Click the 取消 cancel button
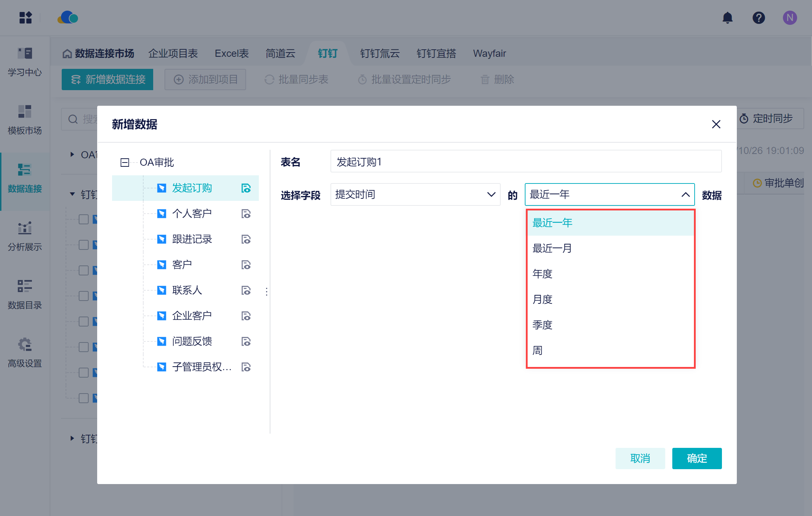Image resolution: width=812 pixels, height=516 pixels. [x=640, y=458]
